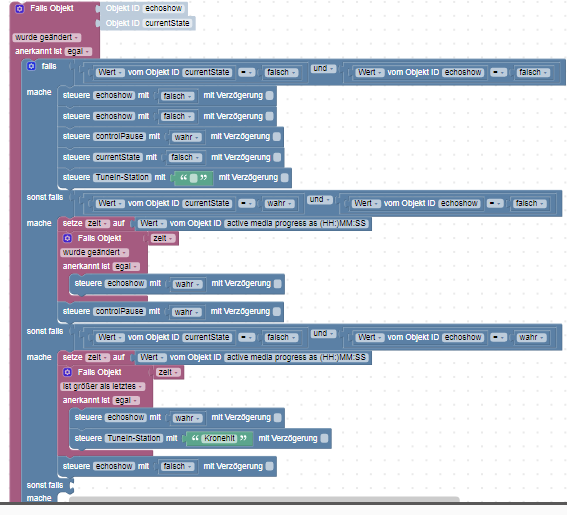Screen dimensions: 584x515
Task: Toggle delay checkbox on first steuere echoshow falsch row
Action: [x=270, y=96]
